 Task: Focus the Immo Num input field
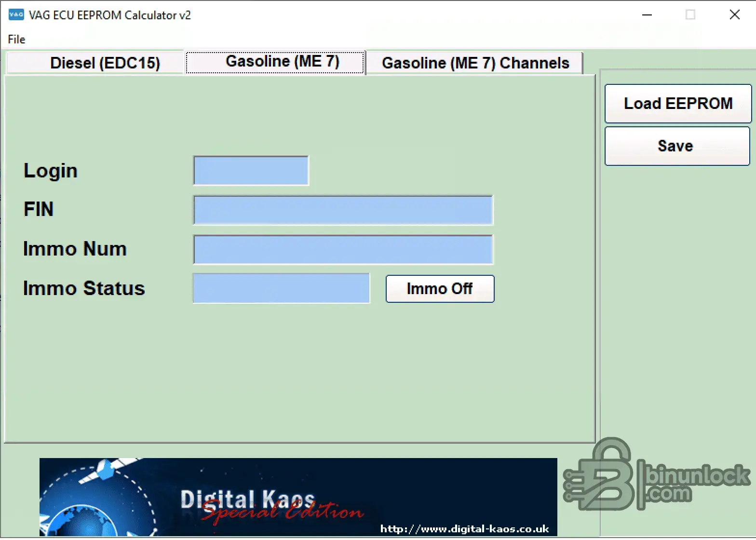pos(343,249)
